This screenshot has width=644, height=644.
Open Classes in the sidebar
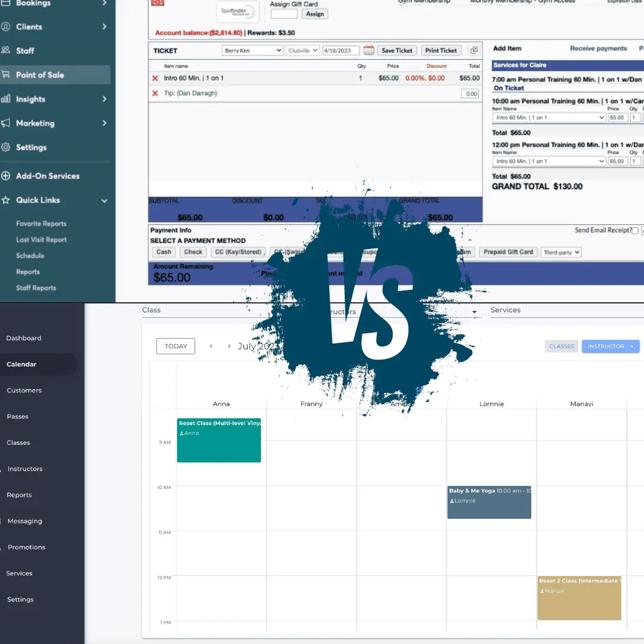point(18,442)
